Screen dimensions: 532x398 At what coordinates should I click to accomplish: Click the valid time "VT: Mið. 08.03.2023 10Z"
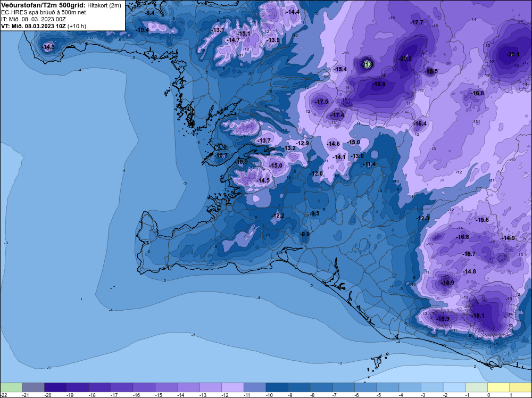point(33,26)
